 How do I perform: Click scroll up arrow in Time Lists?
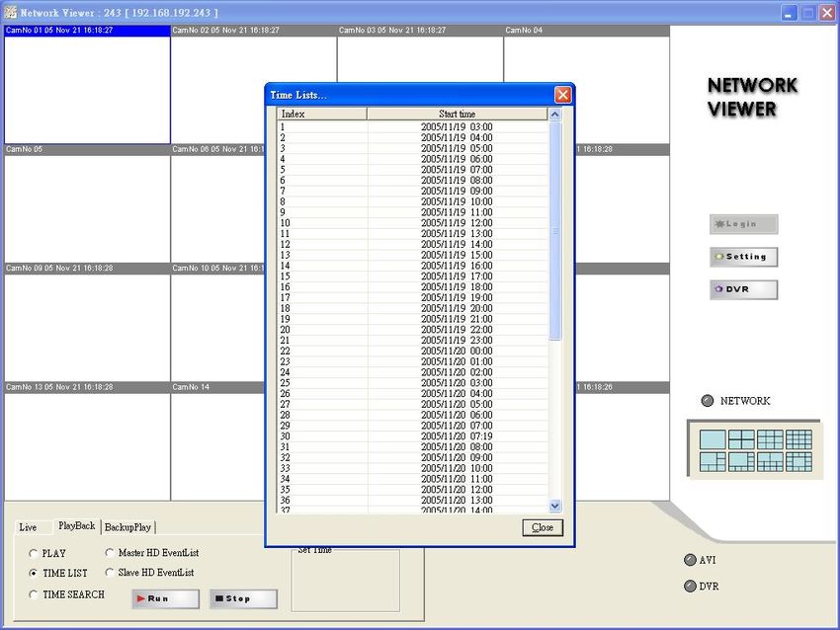point(554,115)
